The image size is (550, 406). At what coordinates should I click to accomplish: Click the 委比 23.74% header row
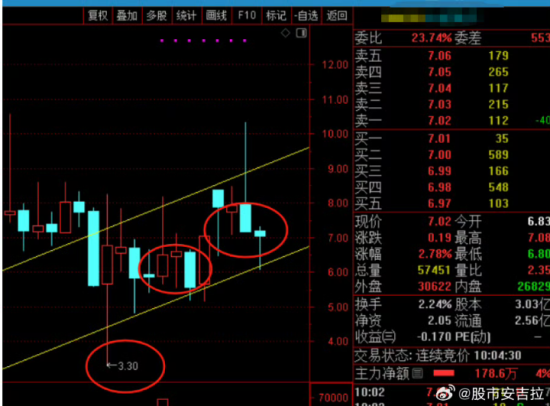[452, 38]
